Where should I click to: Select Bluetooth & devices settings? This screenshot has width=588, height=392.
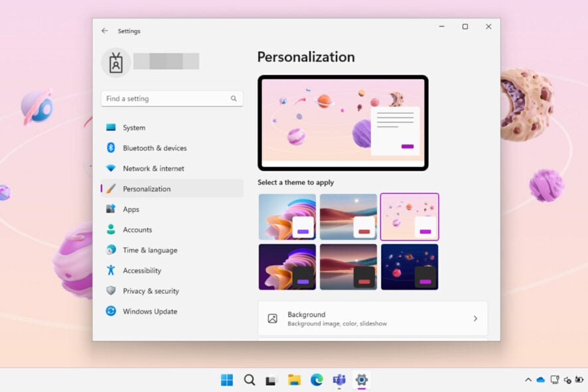point(154,147)
